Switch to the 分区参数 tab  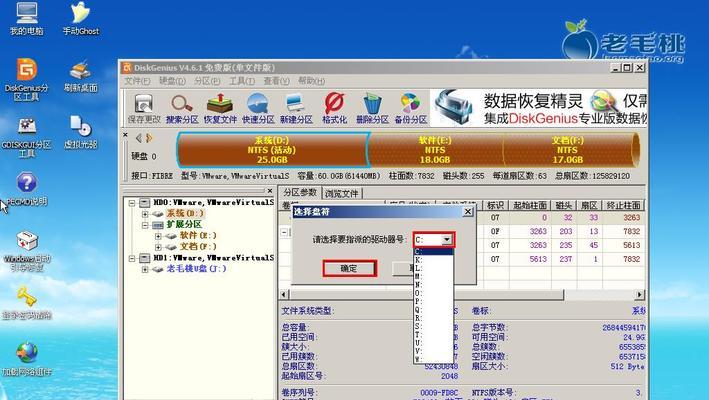click(299, 193)
